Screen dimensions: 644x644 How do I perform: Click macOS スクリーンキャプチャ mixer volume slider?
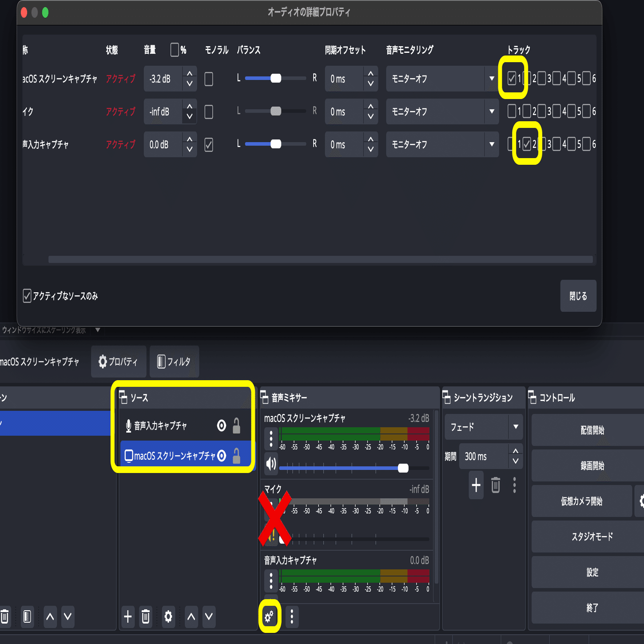[x=354, y=468]
